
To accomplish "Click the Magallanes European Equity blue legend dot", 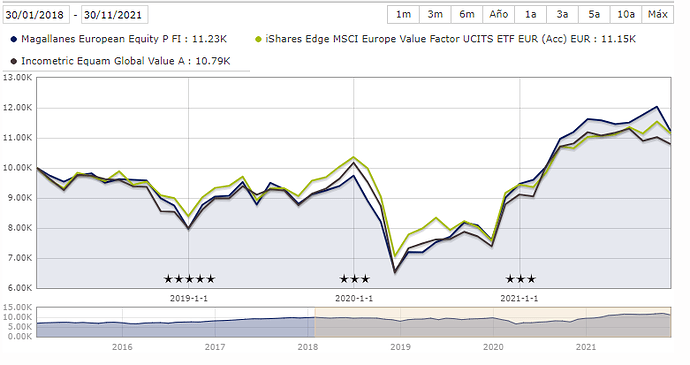I will (14, 39).
